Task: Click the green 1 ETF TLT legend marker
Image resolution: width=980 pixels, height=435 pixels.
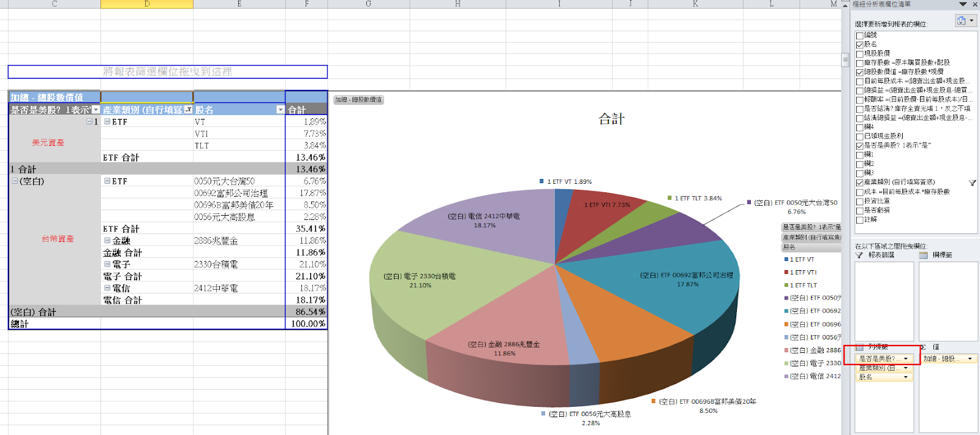Action: coord(786,286)
